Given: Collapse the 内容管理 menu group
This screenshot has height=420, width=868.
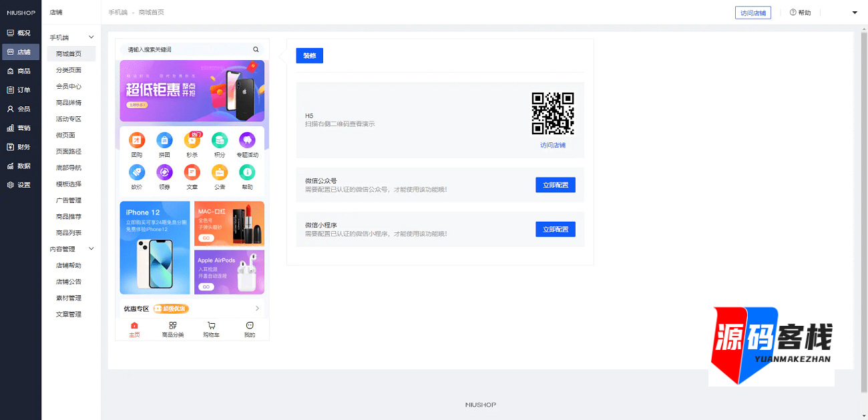Looking at the screenshot, I should pyautogui.click(x=91, y=249).
